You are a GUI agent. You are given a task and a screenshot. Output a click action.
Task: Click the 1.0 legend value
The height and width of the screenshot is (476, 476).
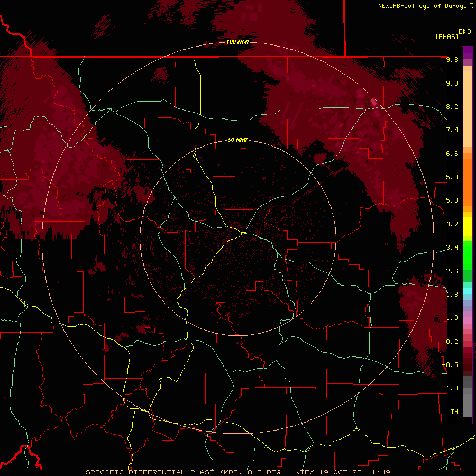click(452, 318)
